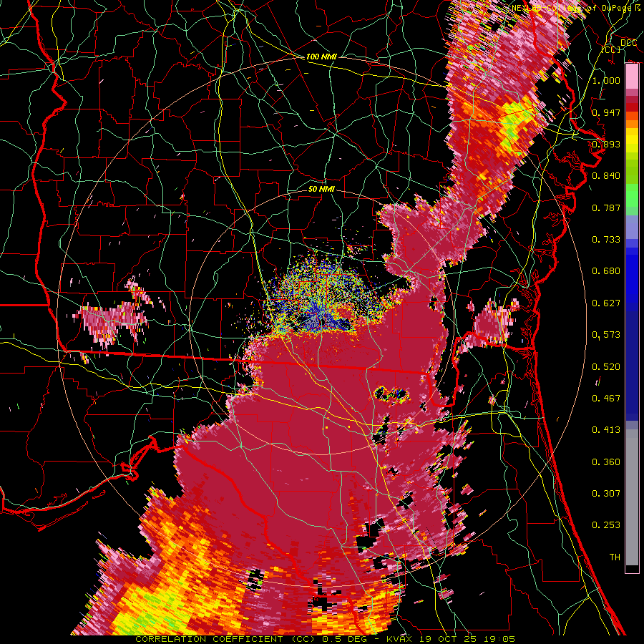644x644 pixels.
Task: Click the 0.573 value on the legend
Action: (x=606, y=335)
